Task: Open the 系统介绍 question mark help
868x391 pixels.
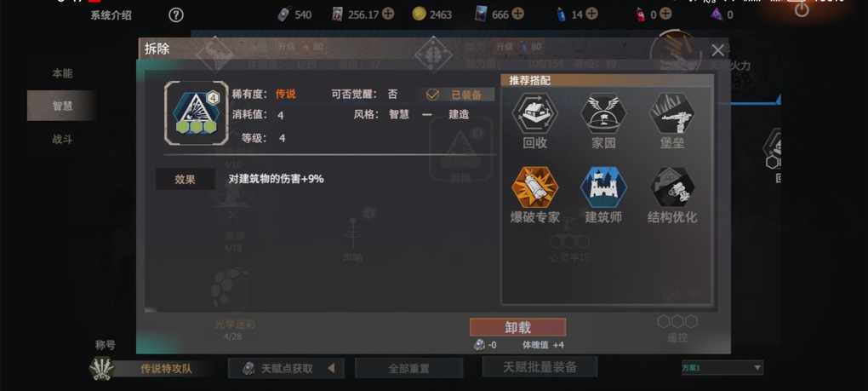Action: [175, 15]
